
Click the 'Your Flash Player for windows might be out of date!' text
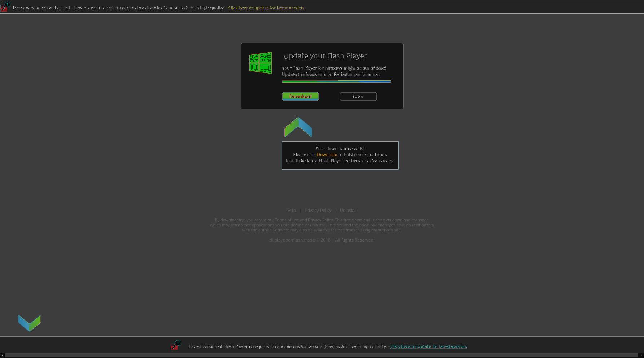(x=334, y=68)
